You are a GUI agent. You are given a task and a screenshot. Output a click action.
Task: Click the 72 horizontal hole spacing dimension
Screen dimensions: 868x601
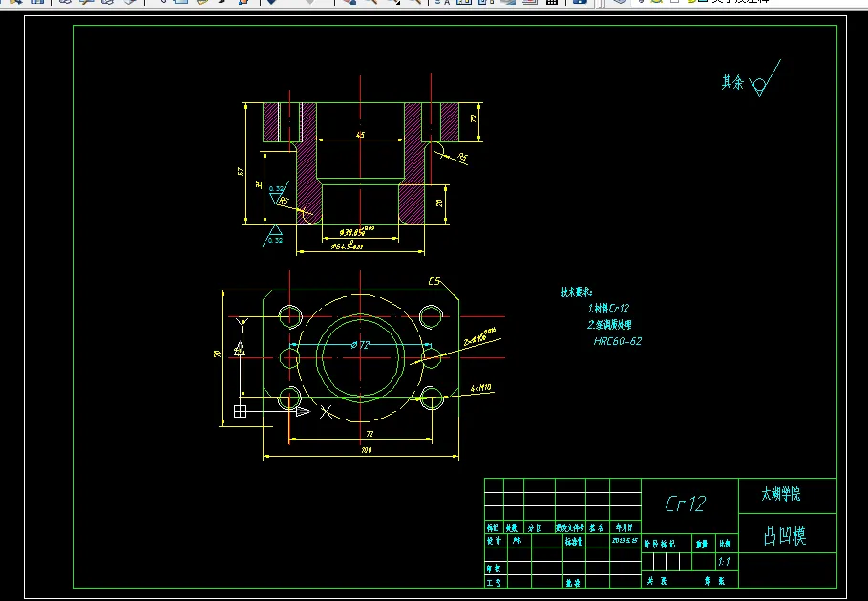point(370,434)
